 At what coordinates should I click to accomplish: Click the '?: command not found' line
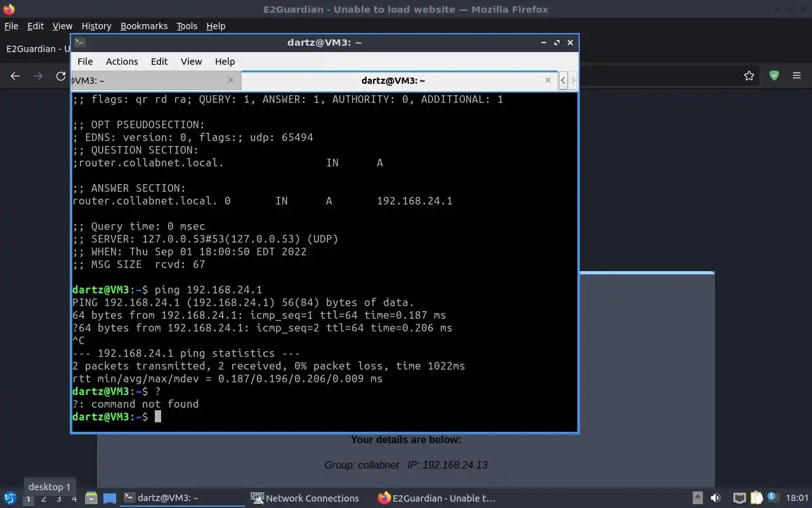point(135,404)
